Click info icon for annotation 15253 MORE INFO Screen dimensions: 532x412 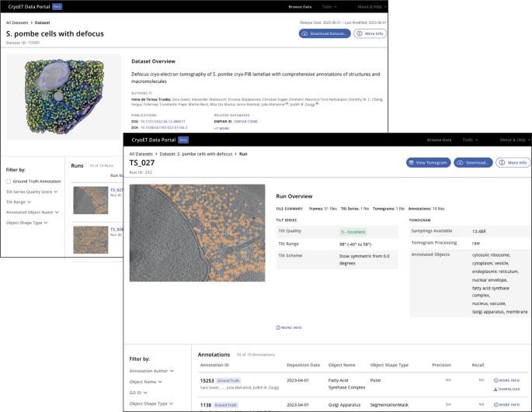(x=496, y=380)
